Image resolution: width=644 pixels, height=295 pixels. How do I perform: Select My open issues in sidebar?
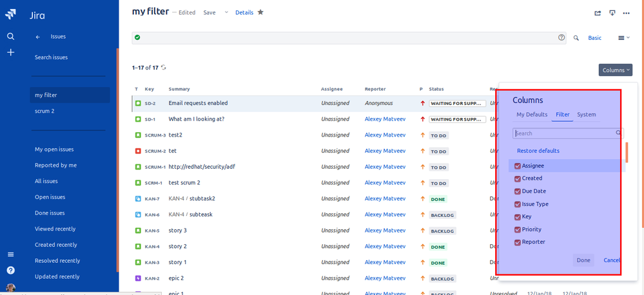[x=54, y=149]
